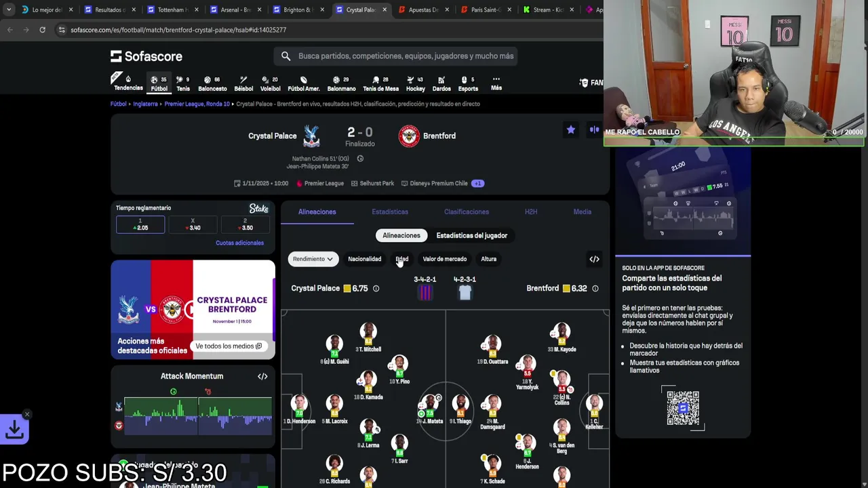Toggle the favorite star for this match
868x488 pixels.
click(571, 129)
